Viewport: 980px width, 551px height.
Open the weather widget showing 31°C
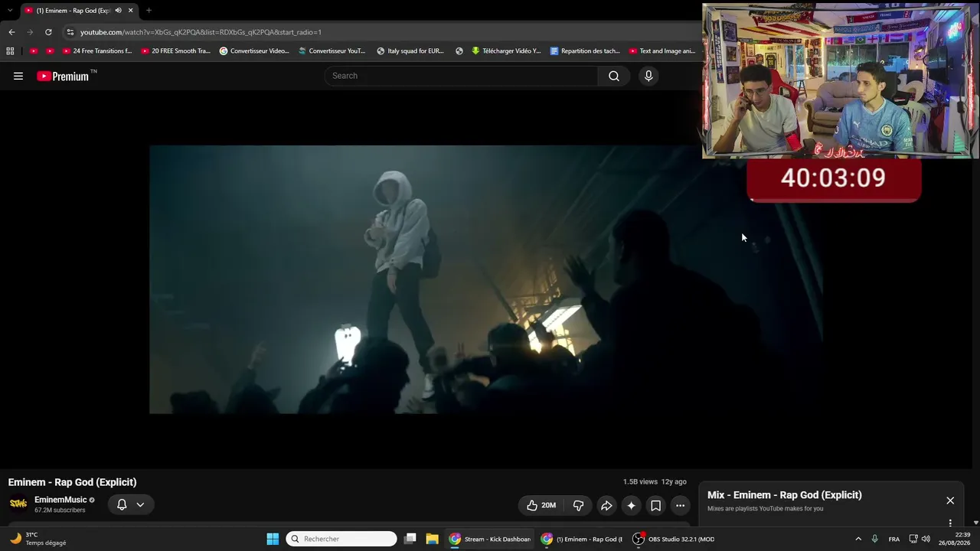38,539
